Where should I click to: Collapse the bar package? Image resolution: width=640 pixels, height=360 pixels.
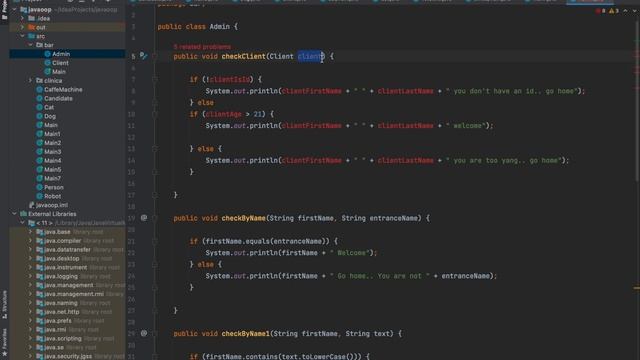click(31, 45)
